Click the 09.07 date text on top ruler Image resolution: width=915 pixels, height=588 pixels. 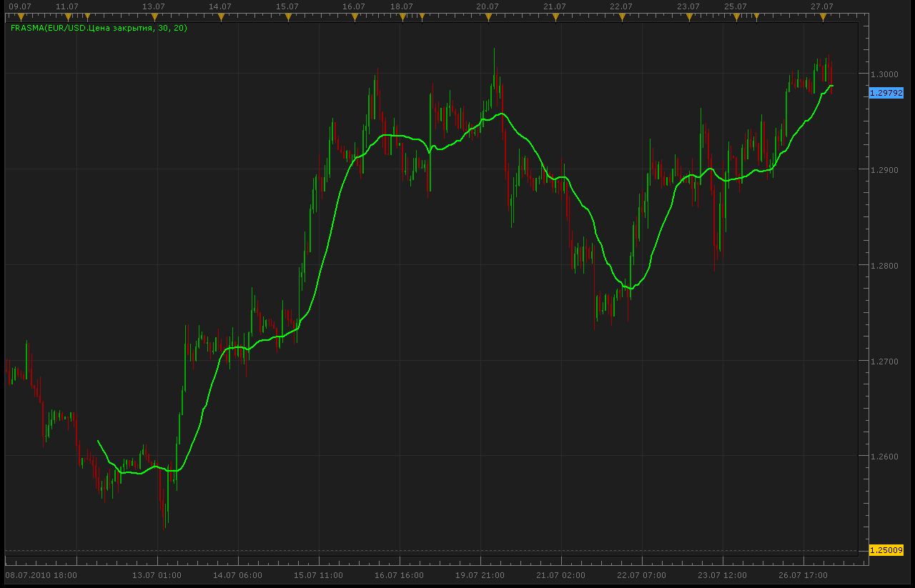coord(19,6)
